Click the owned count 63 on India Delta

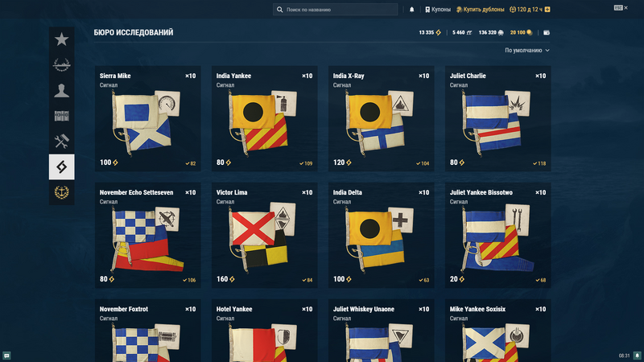coord(424,280)
